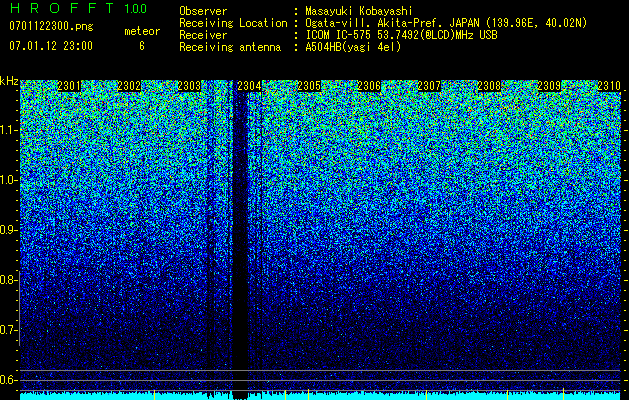Select observer name Masayuki Kobayashi
The image size is (629, 400).
[x=359, y=11]
